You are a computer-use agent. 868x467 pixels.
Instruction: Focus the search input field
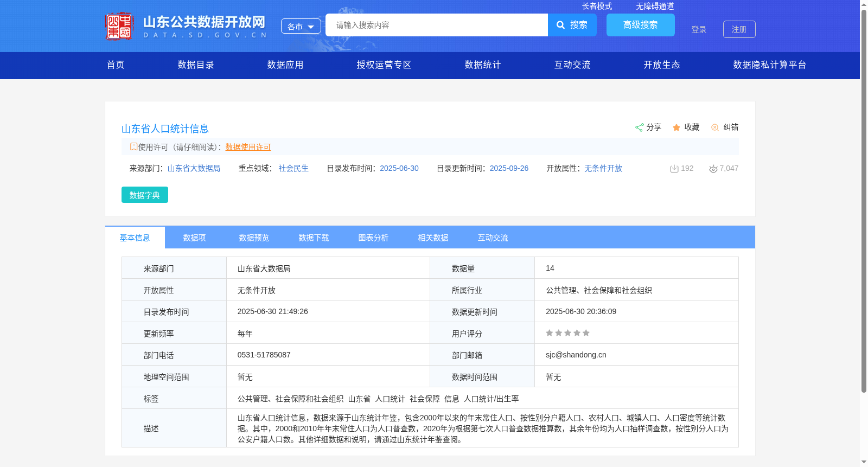click(x=437, y=25)
